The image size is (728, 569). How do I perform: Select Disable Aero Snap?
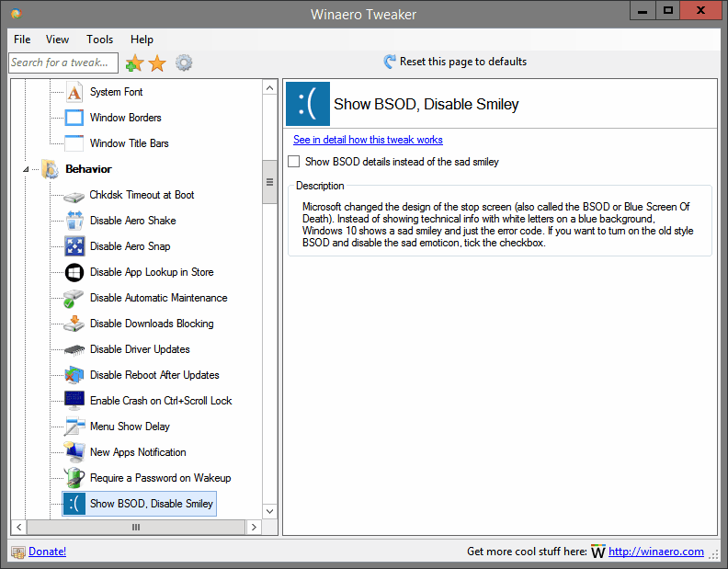pos(130,246)
